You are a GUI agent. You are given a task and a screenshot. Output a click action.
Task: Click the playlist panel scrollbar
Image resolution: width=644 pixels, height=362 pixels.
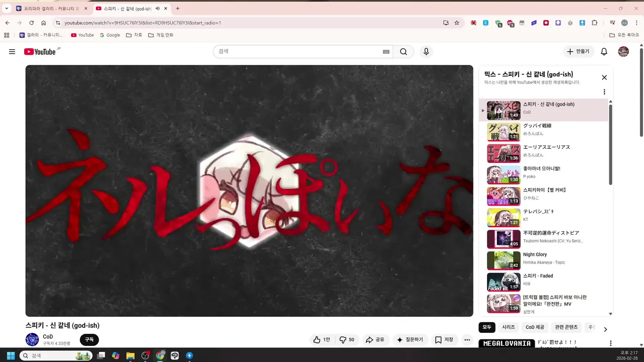[x=611, y=145]
